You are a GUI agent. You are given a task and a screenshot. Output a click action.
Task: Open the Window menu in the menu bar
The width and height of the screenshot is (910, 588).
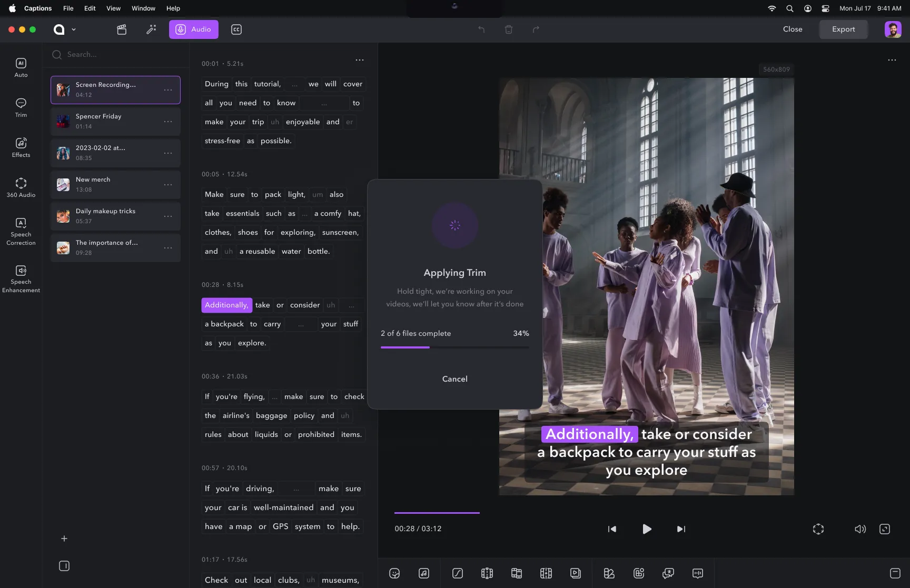pyautogui.click(x=143, y=8)
